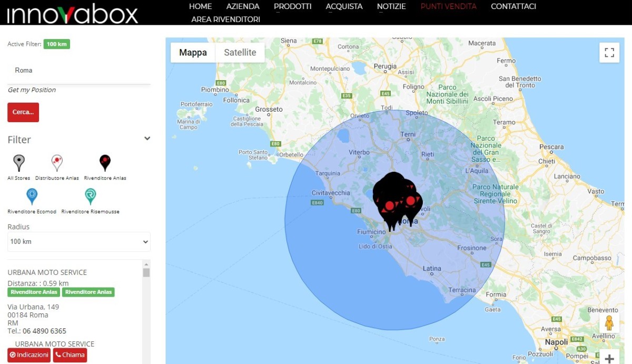Viewport: 632px width, 364px height.
Task: Click the store list scrollbar thumb
Action: coord(146,272)
